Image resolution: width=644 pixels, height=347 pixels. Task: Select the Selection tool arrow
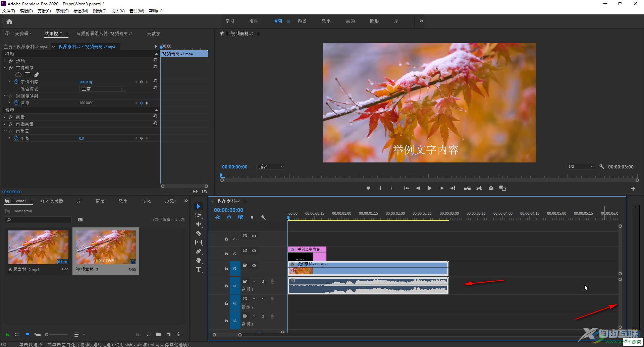199,206
